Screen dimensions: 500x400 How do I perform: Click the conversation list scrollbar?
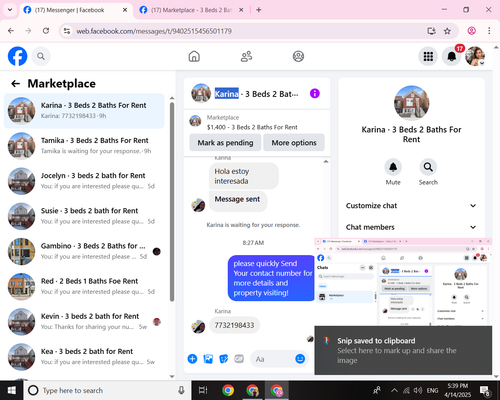click(172, 202)
